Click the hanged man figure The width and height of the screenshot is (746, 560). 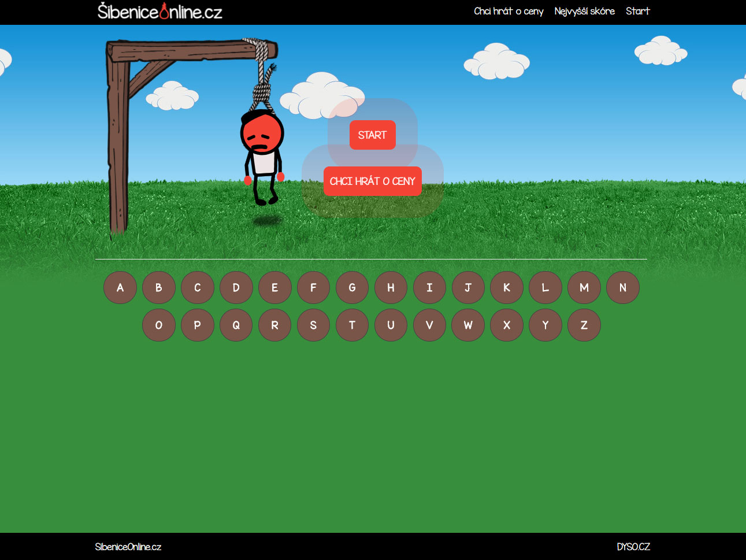coord(263,157)
